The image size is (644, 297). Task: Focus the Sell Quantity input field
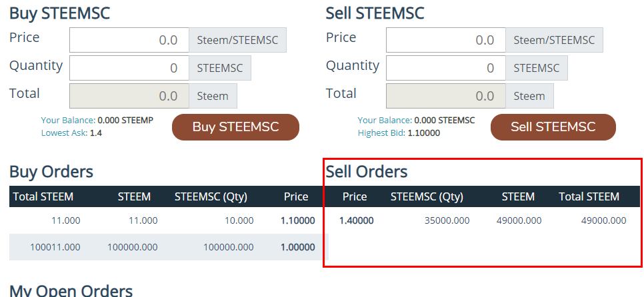446,68
